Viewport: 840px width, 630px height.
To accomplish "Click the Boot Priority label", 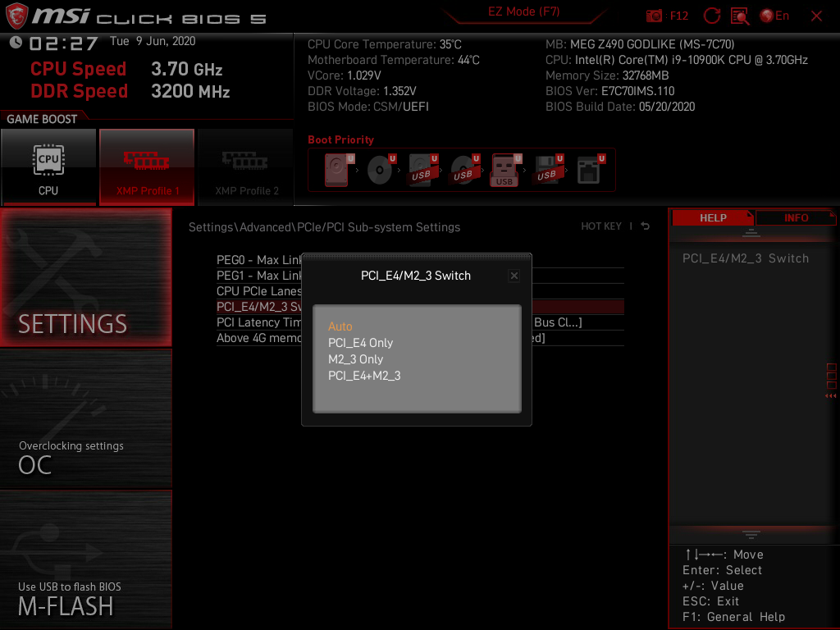I will (340, 139).
